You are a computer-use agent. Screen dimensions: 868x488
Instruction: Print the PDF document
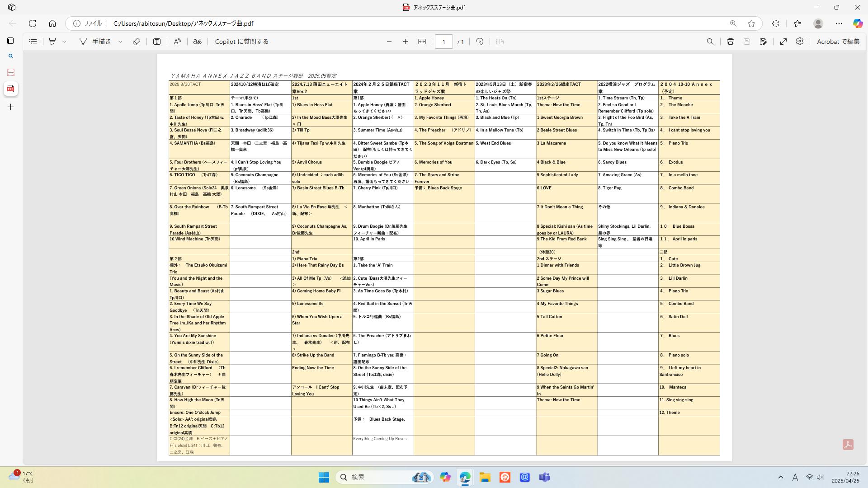pos(730,42)
